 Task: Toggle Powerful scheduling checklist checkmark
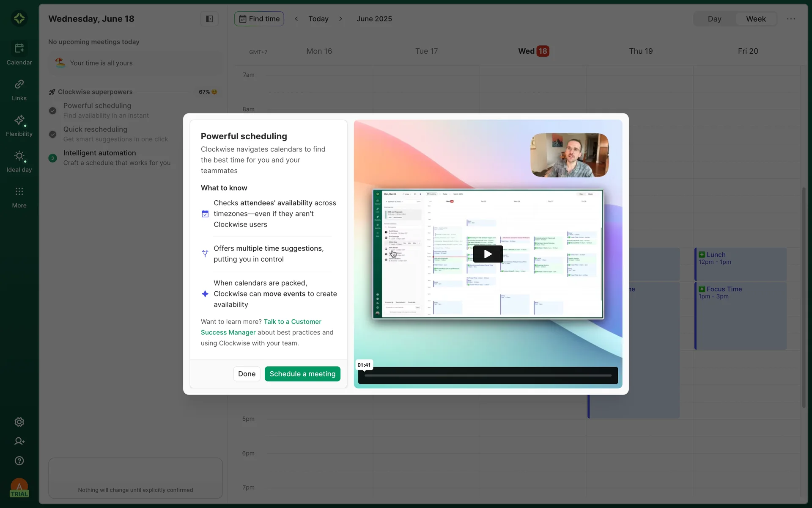pyautogui.click(x=52, y=110)
